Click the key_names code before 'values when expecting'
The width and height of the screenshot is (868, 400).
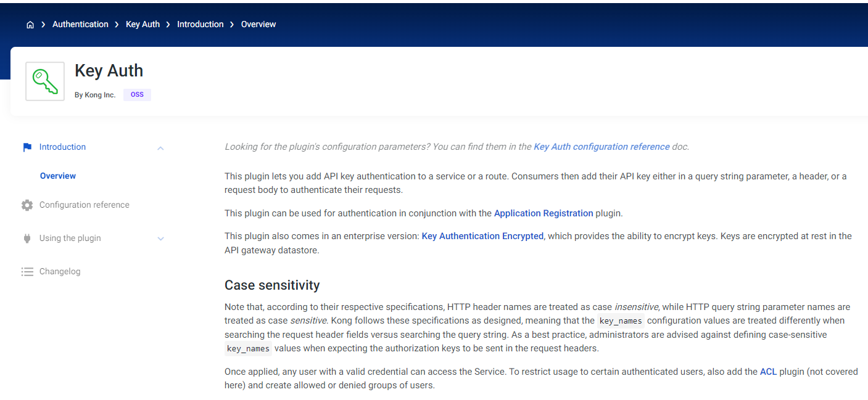(x=248, y=349)
